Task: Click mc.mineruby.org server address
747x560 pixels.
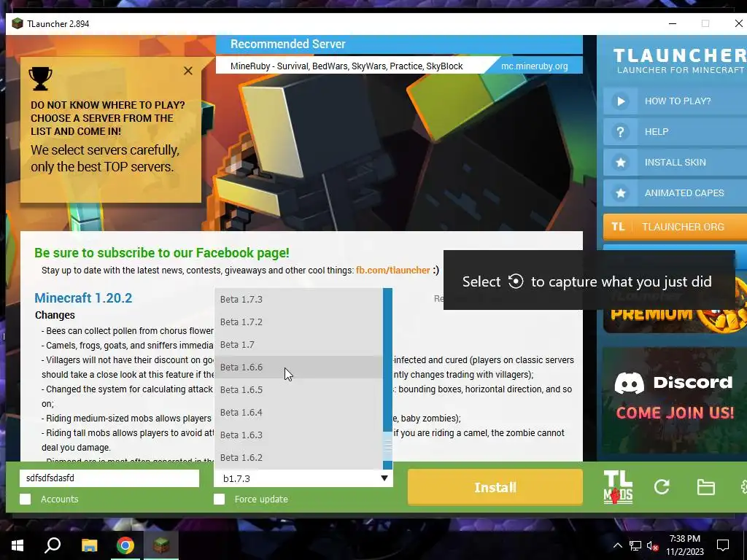Action: coord(535,66)
